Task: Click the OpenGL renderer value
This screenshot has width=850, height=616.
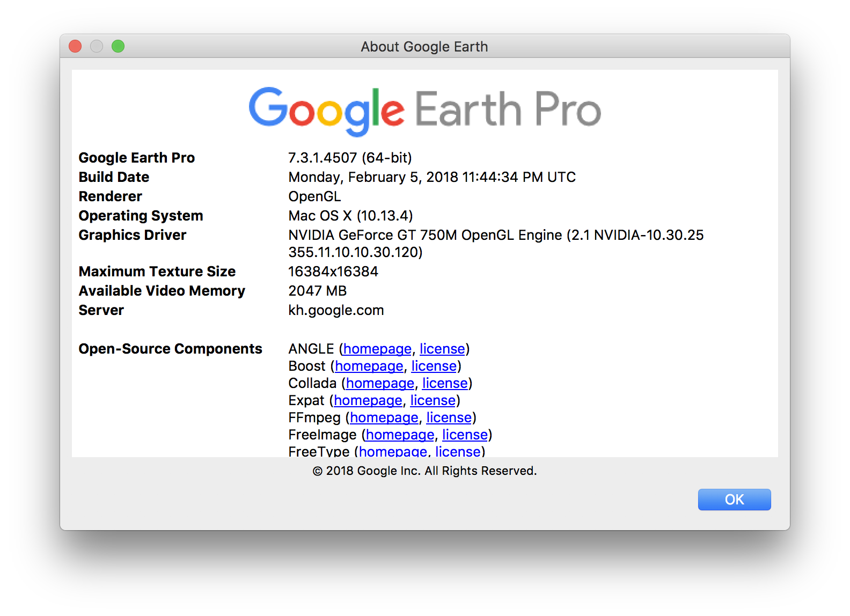Action: [x=314, y=196]
